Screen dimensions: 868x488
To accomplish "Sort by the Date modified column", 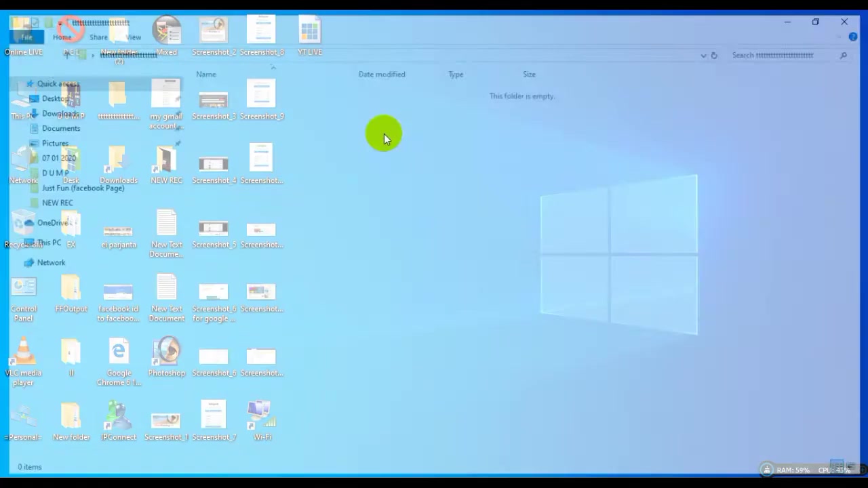I will pos(382,75).
